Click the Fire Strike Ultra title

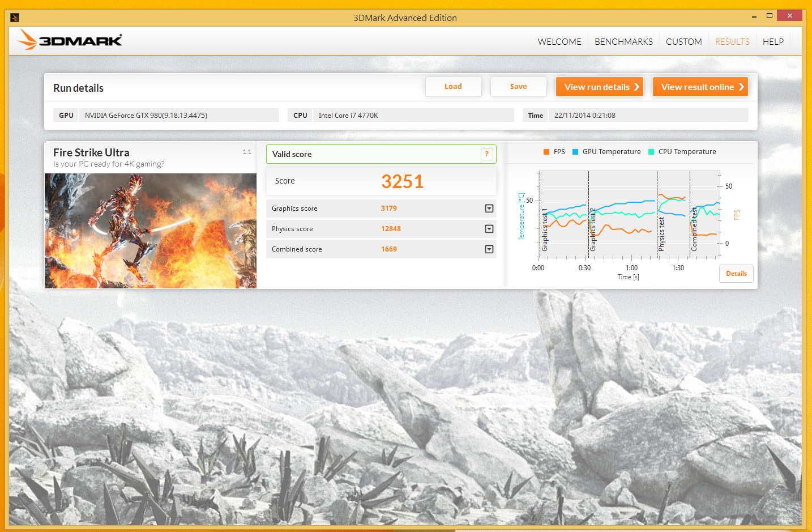click(x=91, y=152)
